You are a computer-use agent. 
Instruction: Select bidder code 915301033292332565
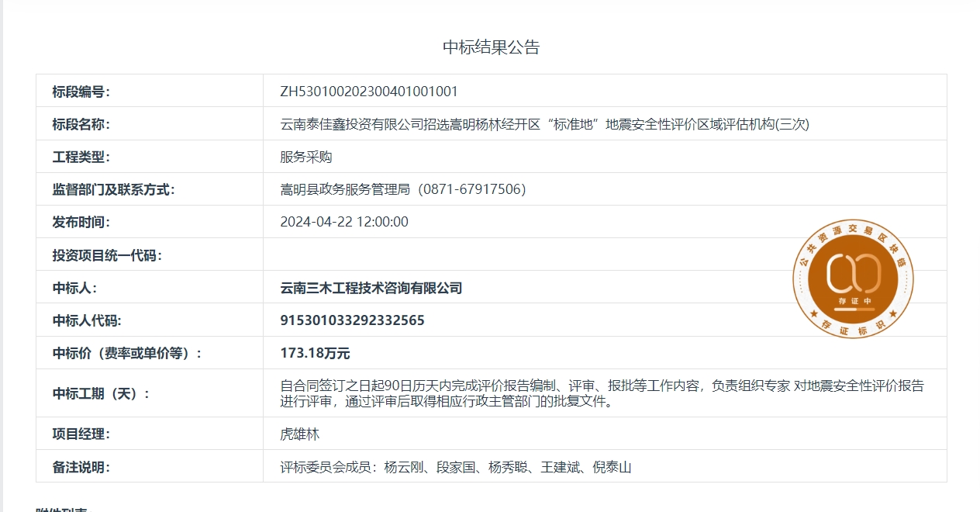click(353, 320)
